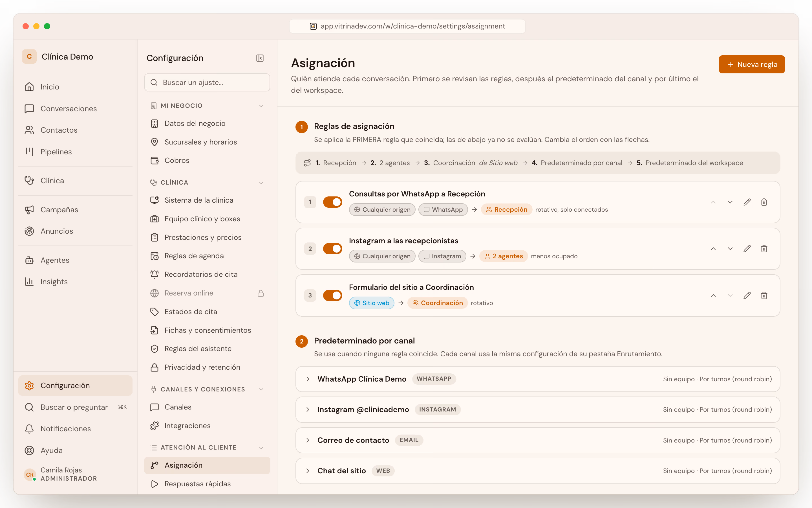
Task: Open Notificaciones from the sidebar
Action: (x=75, y=429)
